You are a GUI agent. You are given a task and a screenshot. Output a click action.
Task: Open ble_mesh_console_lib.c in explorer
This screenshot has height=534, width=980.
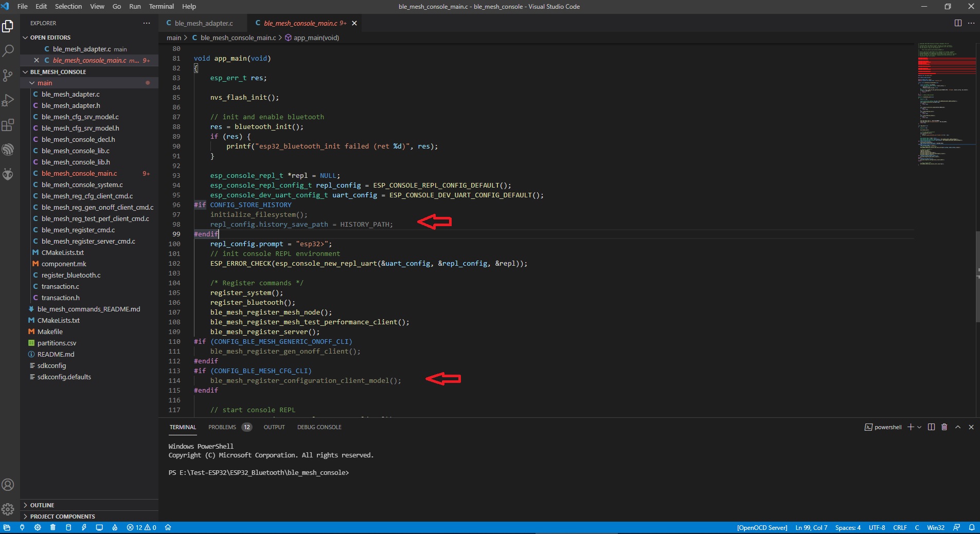75,151
